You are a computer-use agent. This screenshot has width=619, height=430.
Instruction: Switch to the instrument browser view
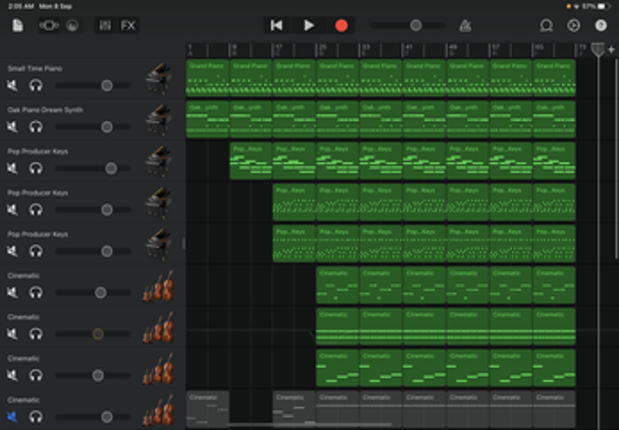pyautogui.click(x=49, y=25)
